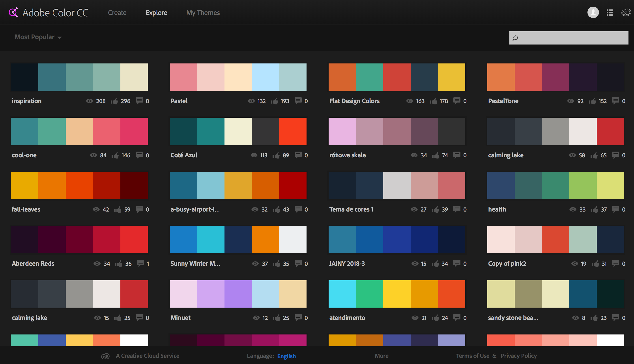Click A Creative Cloud Service link
Screen dimensions: 634x364
[148, 356]
